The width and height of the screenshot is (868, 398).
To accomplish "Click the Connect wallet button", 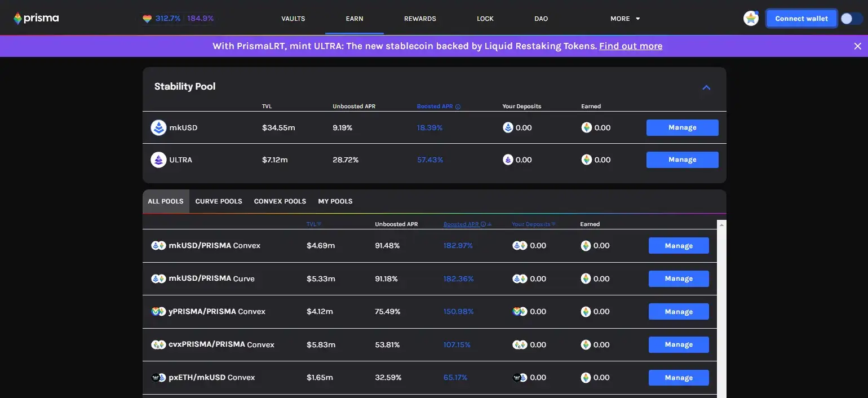I will pos(801,19).
